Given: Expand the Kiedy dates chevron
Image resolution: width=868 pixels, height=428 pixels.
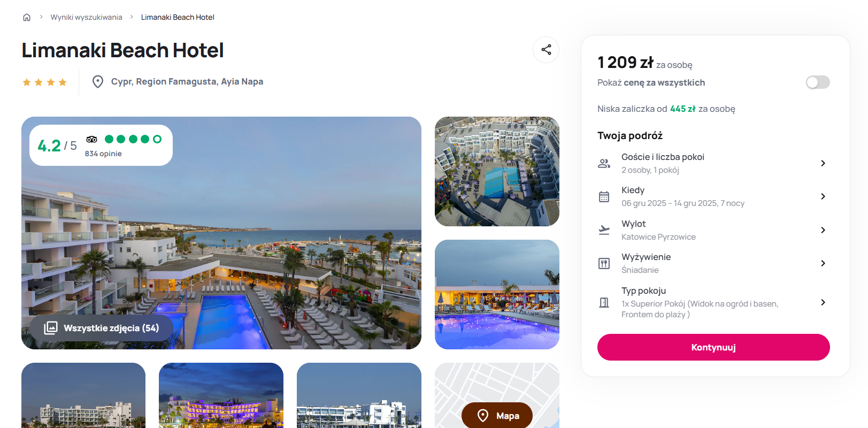Looking at the screenshot, I should click(x=823, y=196).
